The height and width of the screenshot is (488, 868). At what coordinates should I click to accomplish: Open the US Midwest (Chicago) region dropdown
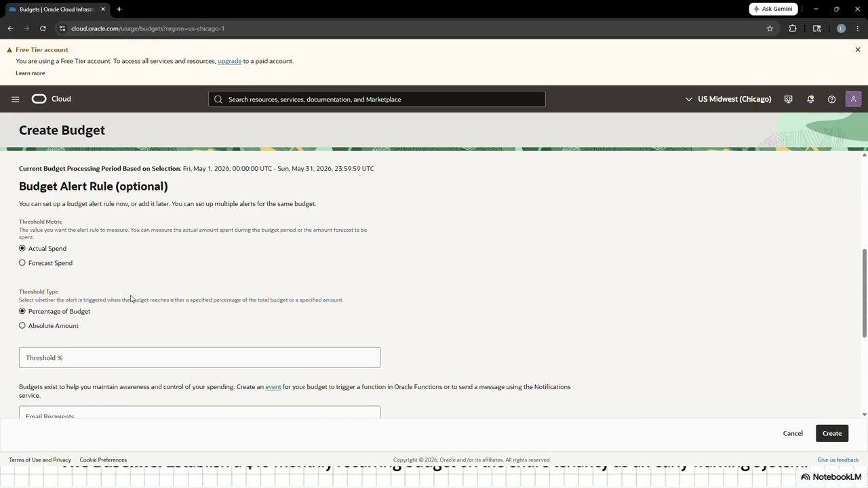[x=728, y=99]
